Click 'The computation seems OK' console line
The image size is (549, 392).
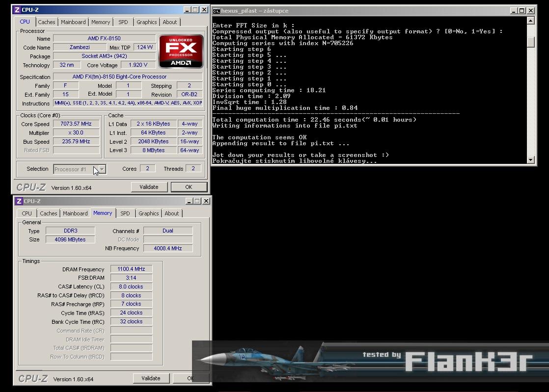coord(259,137)
